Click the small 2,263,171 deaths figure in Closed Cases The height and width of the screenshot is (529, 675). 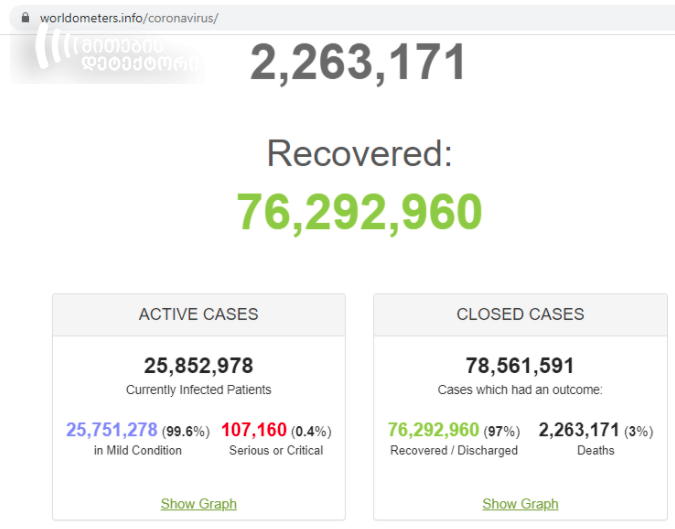(x=579, y=430)
